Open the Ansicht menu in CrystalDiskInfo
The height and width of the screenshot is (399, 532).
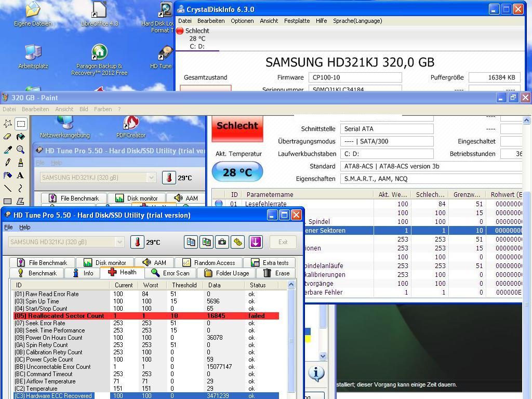pyautogui.click(x=269, y=21)
